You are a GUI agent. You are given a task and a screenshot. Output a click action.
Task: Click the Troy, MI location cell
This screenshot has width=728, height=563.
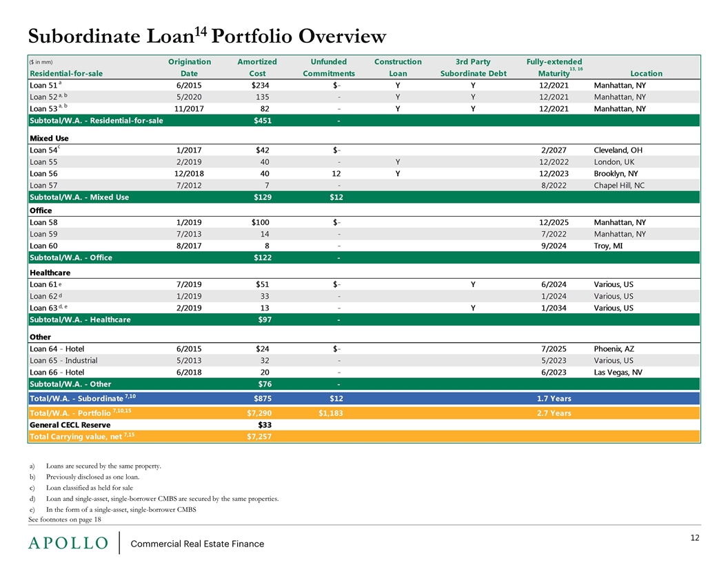(x=608, y=246)
